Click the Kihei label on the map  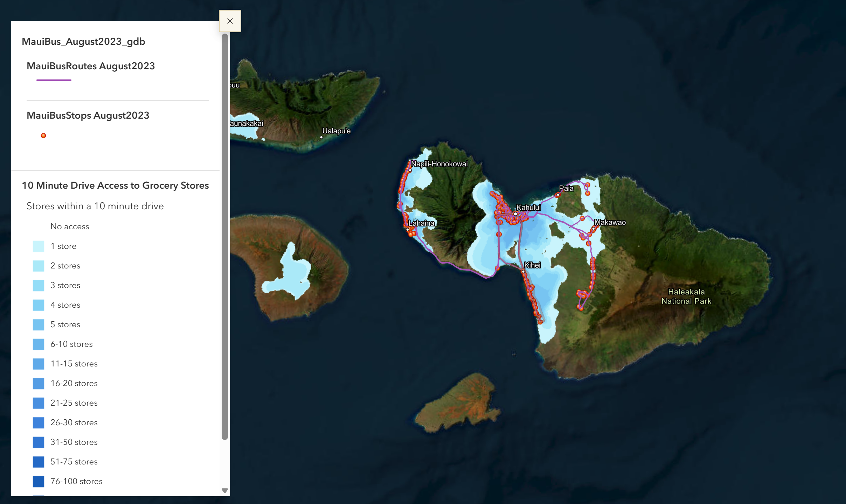[x=532, y=265]
